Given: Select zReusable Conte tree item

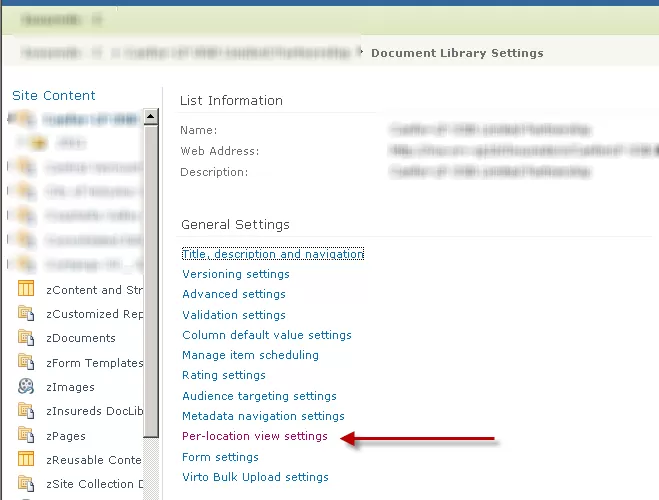Looking at the screenshot, I should [94, 460].
